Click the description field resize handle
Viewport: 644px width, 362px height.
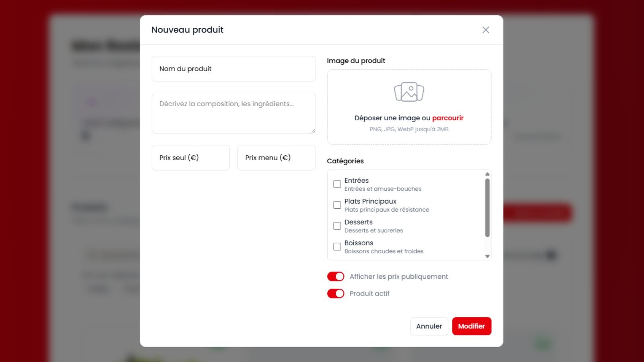click(313, 130)
